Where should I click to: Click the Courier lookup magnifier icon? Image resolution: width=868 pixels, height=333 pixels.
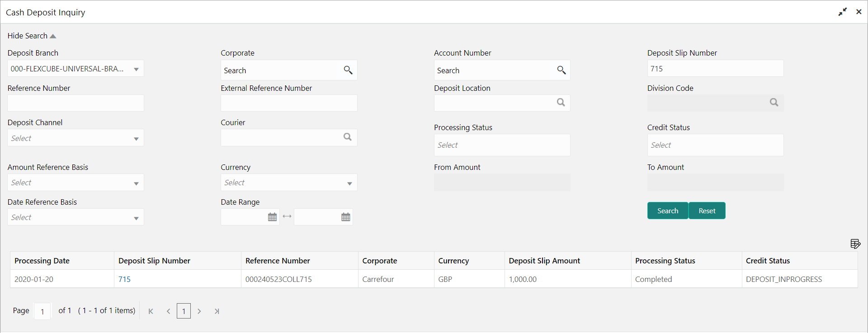[347, 137]
